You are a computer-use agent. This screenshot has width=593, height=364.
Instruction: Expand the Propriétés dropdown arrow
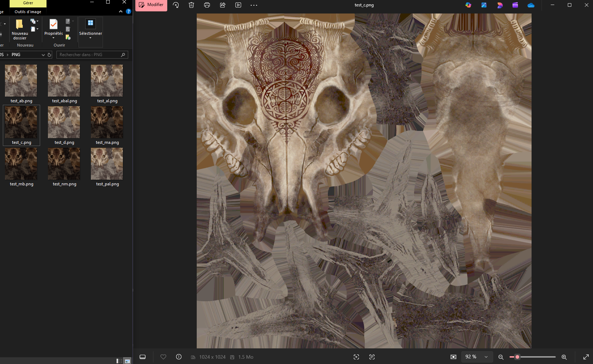click(x=53, y=38)
